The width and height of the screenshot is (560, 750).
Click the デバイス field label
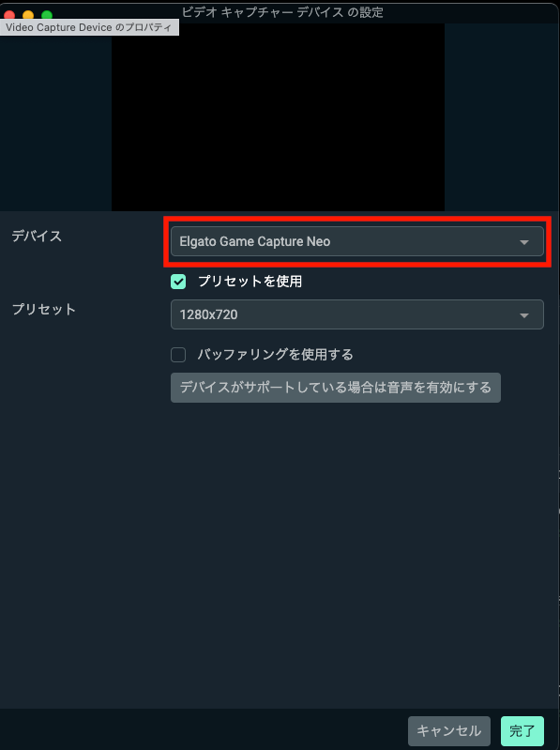(37, 236)
